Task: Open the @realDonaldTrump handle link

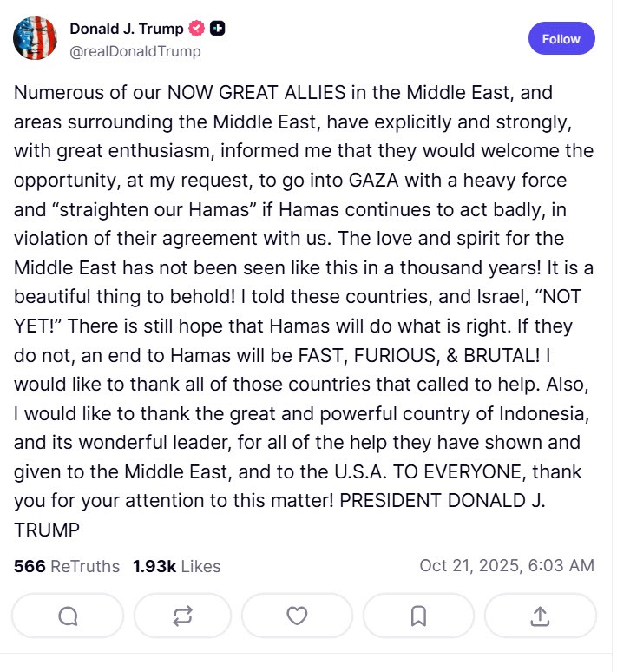Action: coord(135,51)
